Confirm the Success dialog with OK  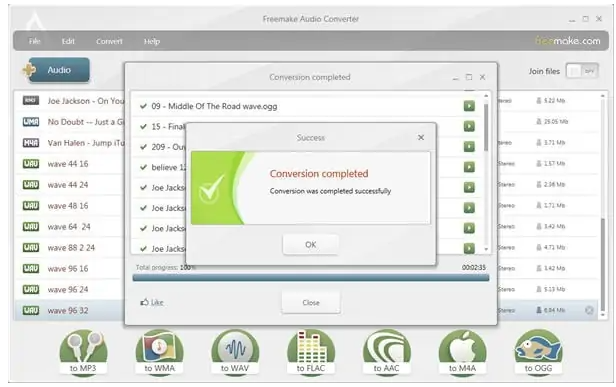tap(310, 244)
